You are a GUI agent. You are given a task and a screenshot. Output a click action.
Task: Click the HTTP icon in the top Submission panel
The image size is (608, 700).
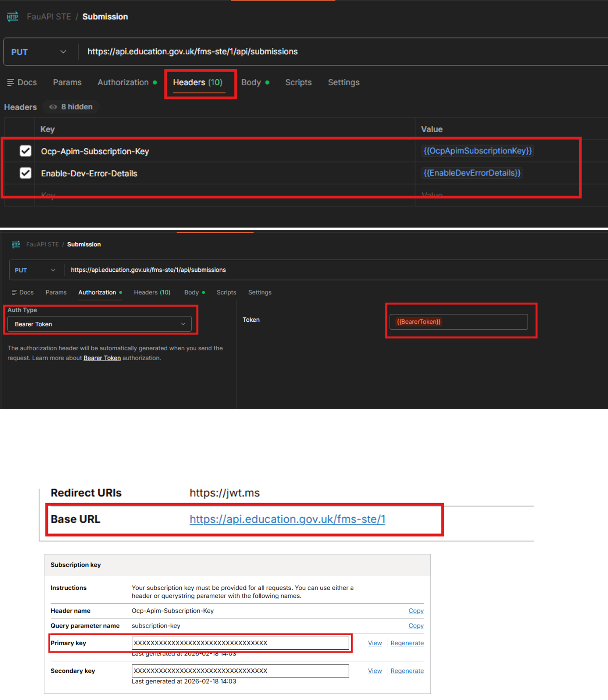tap(13, 17)
